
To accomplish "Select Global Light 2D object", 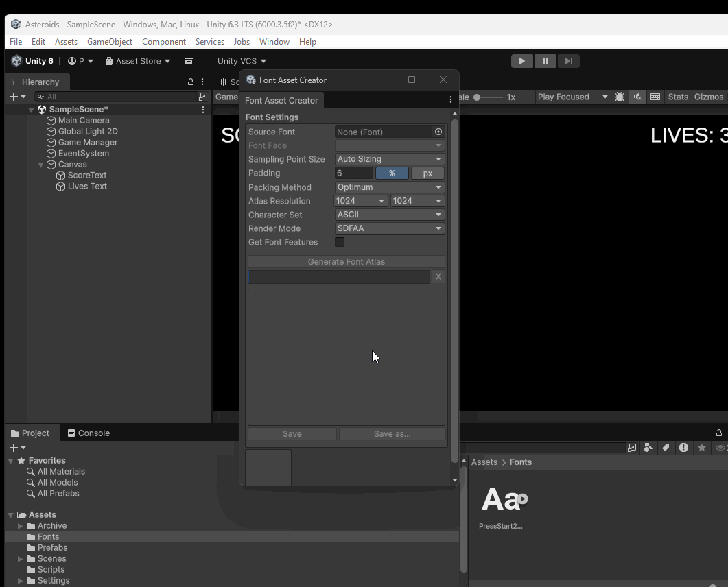I will (88, 132).
